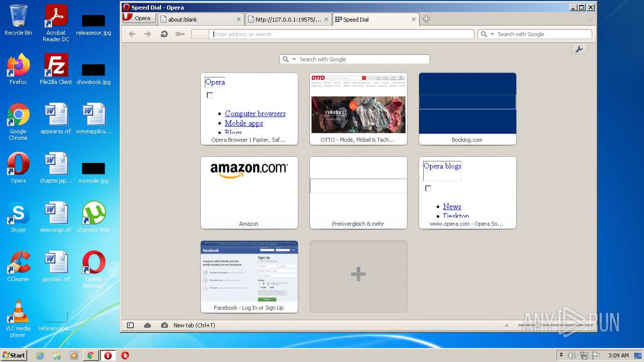Select someapplica... document on desktop

(94, 119)
